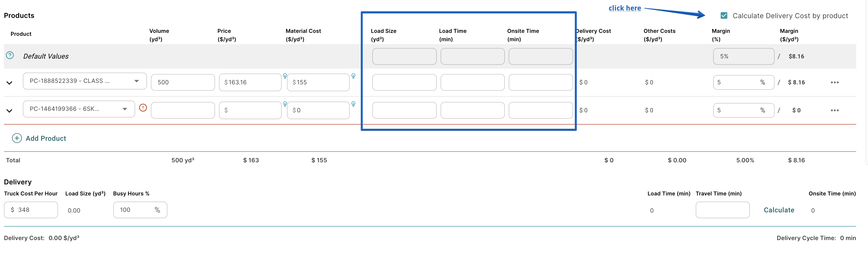Click lightbulb icon beside second row's $0 material cost
868x256 pixels.
tap(353, 104)
